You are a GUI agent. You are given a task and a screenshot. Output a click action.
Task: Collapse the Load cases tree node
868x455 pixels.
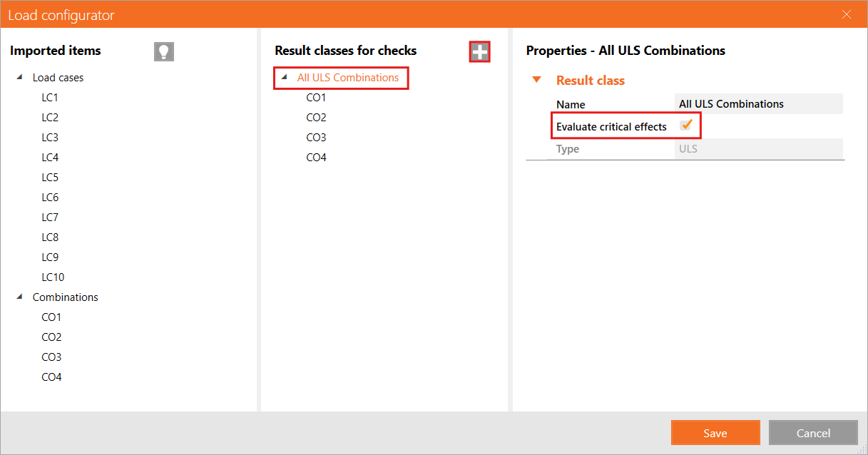click(x=19, y=77)
